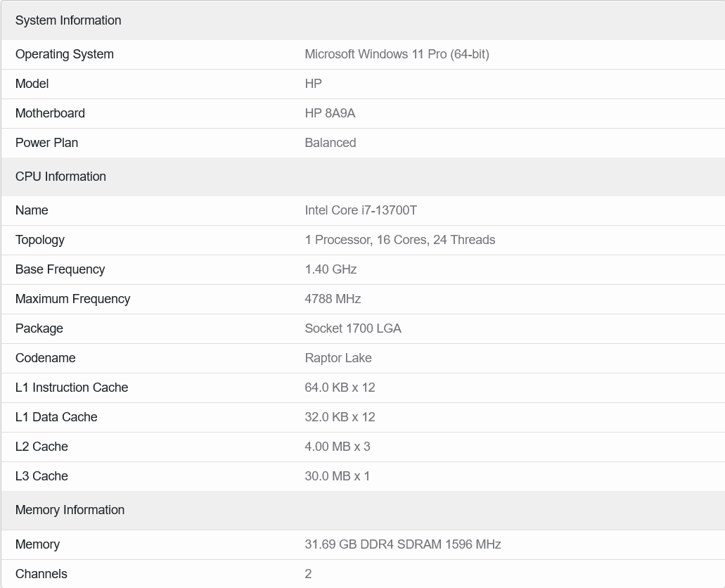Viewport: 725px width, 588px height.
Task: Click the Memory Information section header
Action: click(x=70, y=510)
